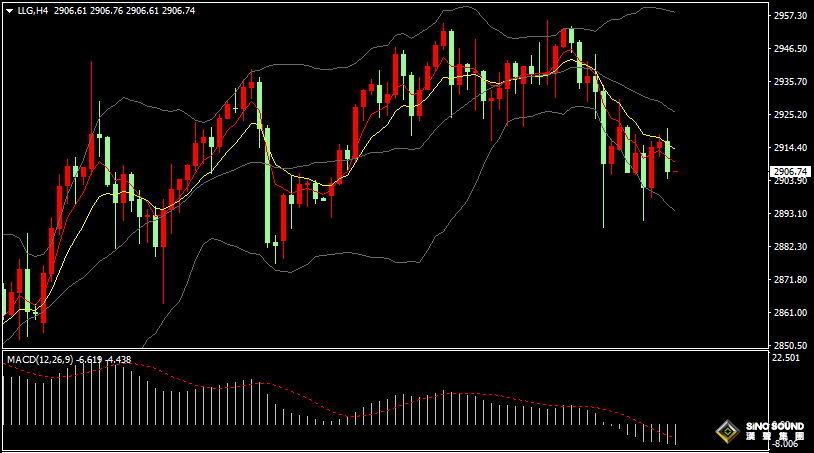Click the 2861.00 price axis label
Screen dimensions: 814x453
(790, 313)
